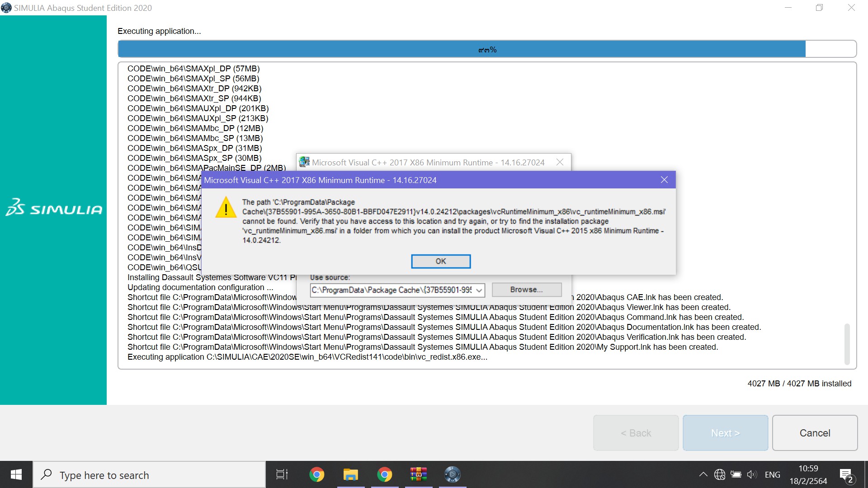Open the Abaqus installer taskbar icon
This screenshot has height=488, width=868.
coord(452,474)
